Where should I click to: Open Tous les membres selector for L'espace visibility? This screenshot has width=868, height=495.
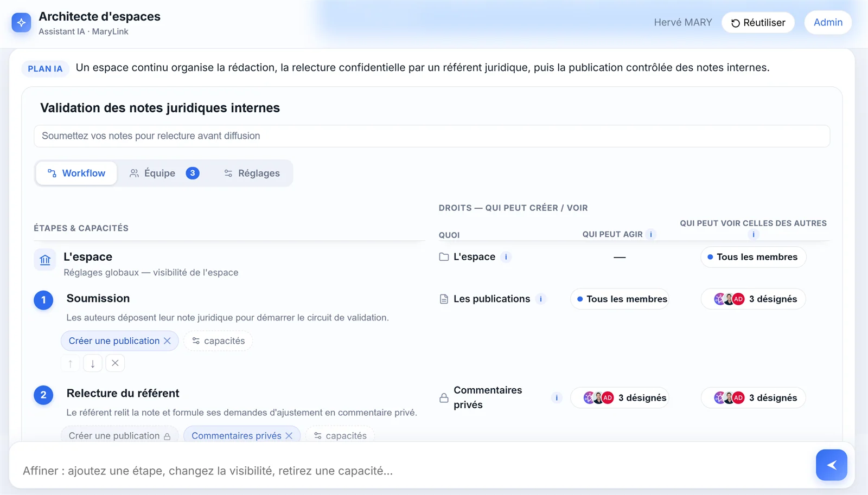click(753, 257)
